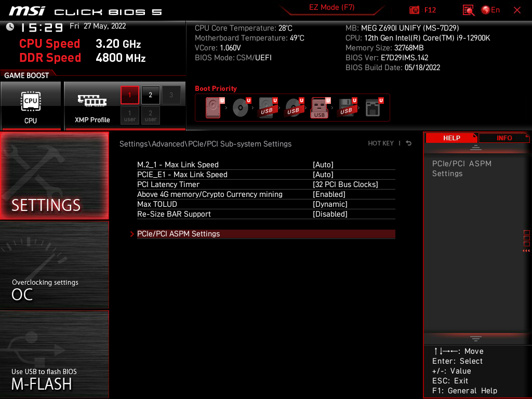Click the network boot priority icon
The height and width of the screenshot is (399, 532).
click(374, 108)
